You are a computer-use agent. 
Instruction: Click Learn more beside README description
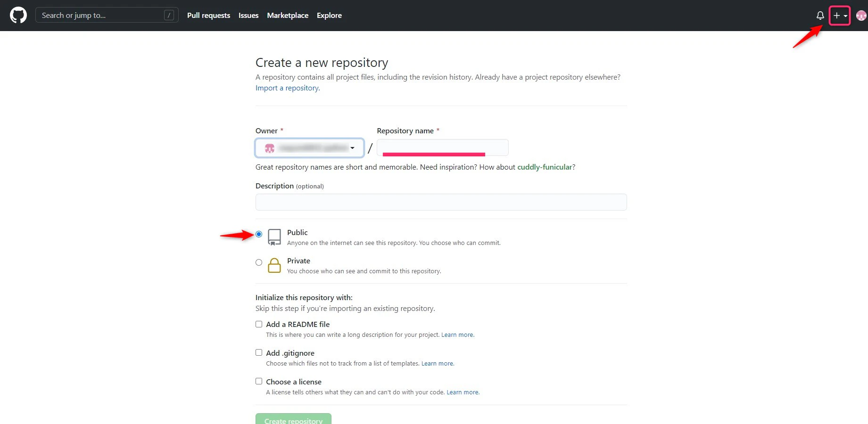click(457, 335)
